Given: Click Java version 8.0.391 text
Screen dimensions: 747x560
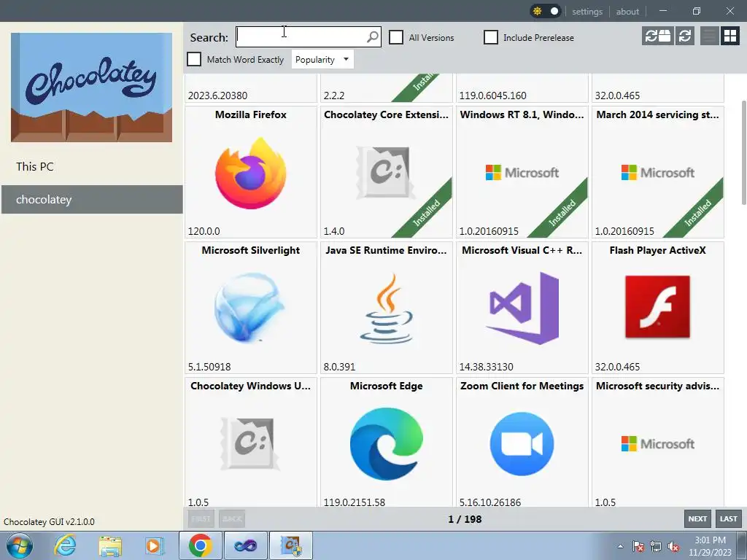Looking at the screenshot, I should pyautogui.click(x=339, y=367).
